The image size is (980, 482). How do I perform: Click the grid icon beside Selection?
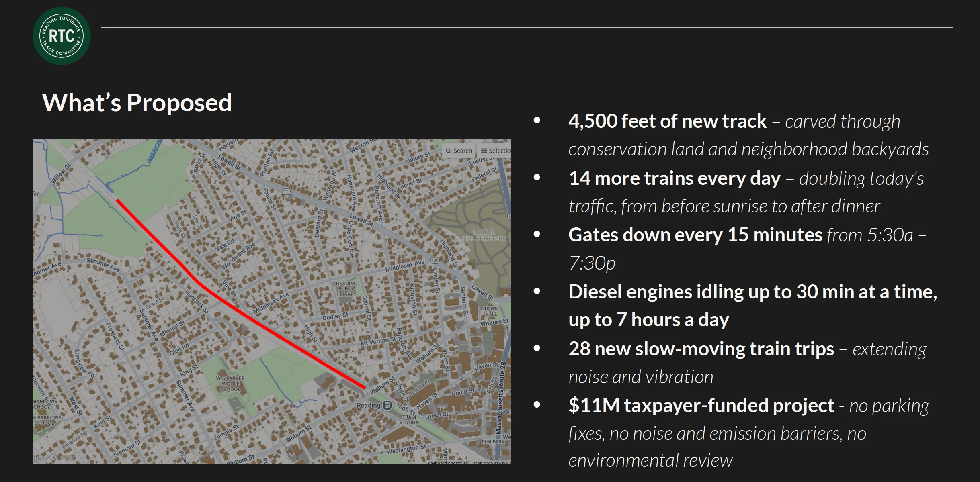(x=484, y=151)
